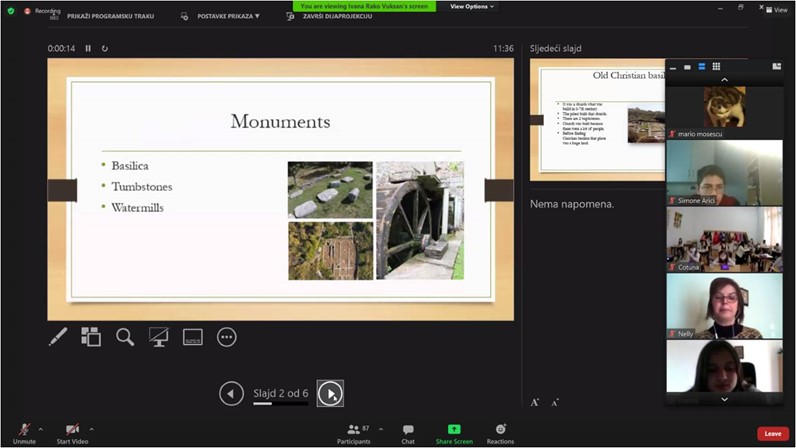796x448 pixels.
Task: Open the View layout button
Action: [x=777, y=9]
